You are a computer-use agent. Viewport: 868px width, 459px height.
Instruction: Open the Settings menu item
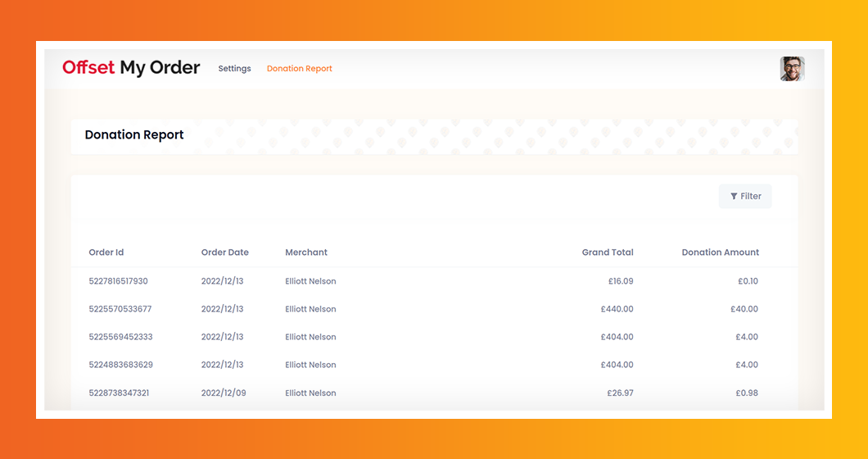234,69
